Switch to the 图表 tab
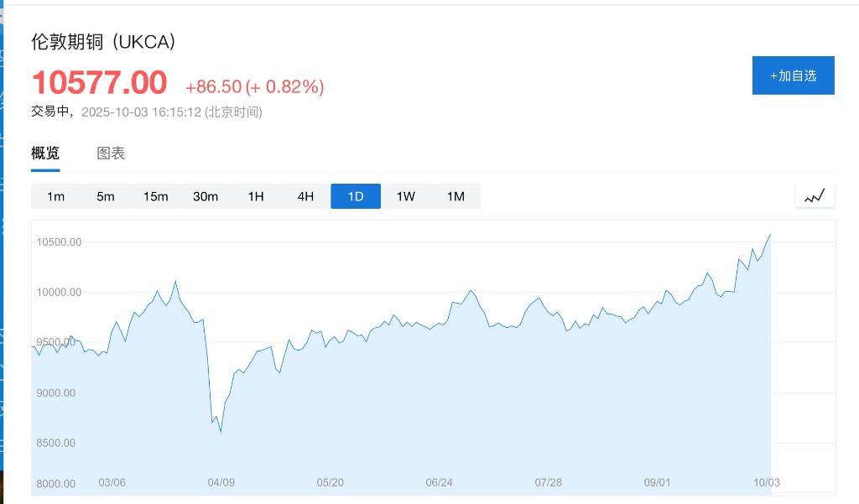The width and height of the screenshot is (859, 504). pyautogui.click(x=111, y=153)
